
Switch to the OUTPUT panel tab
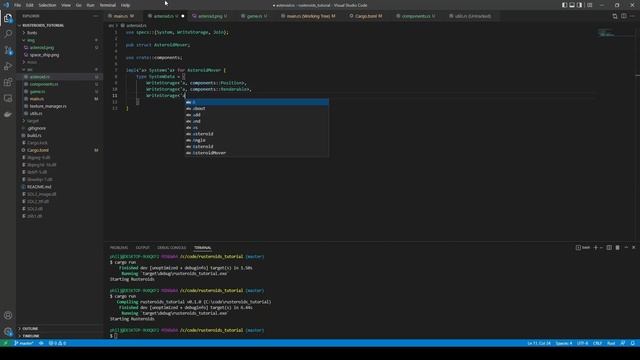(142, 248)
